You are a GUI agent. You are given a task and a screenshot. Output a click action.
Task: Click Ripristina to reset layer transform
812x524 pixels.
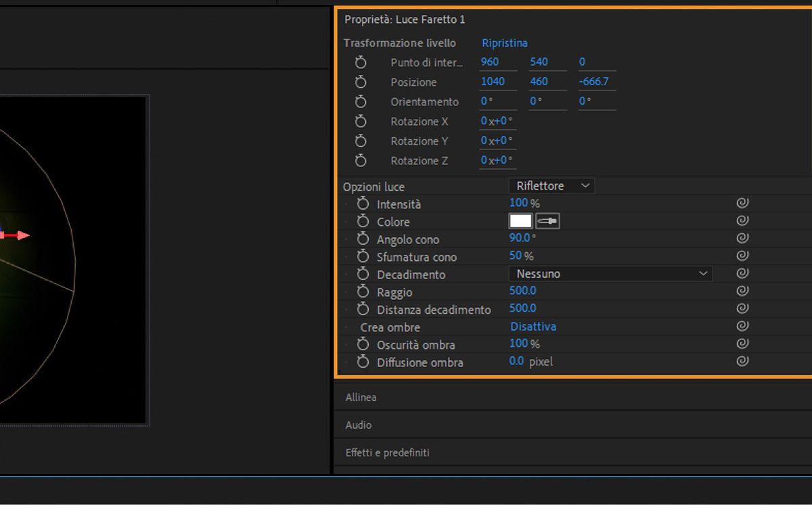(x=505, y=43)
